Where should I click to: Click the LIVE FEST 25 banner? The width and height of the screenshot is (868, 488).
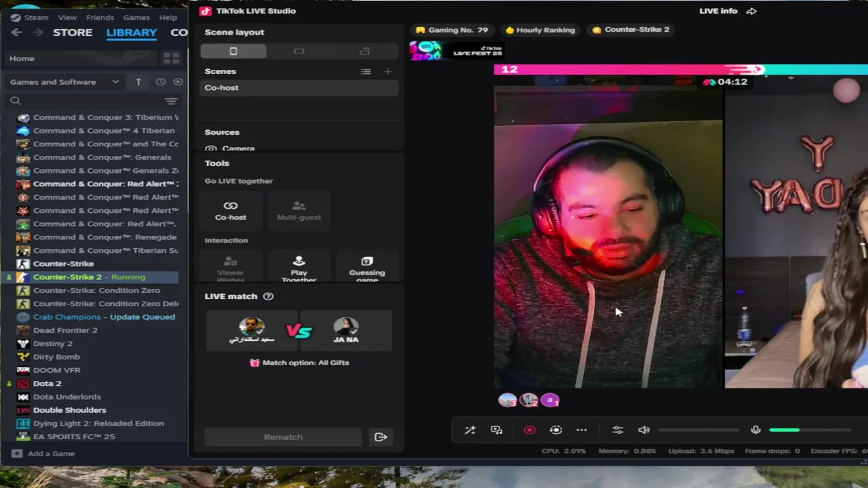point(456,50)
